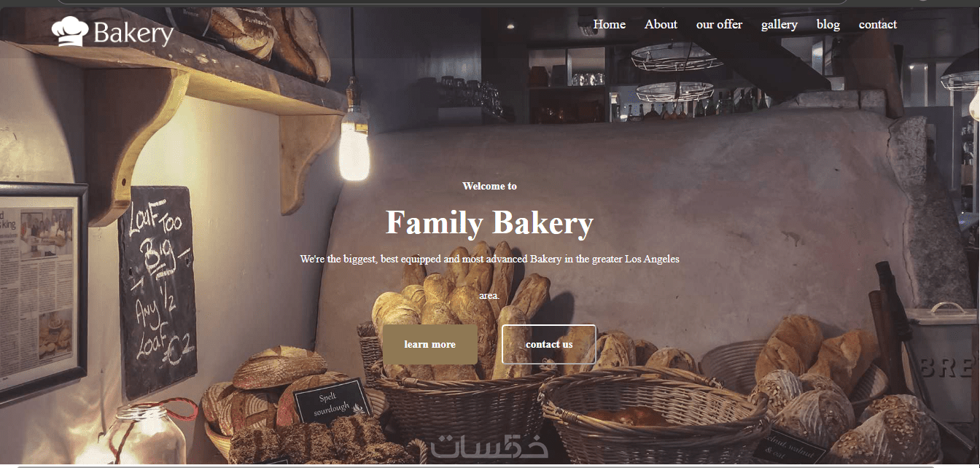This screenshot has width=980, height=468.
Task: Click the Family Bakery heading
Action: (x=489, y=223)
